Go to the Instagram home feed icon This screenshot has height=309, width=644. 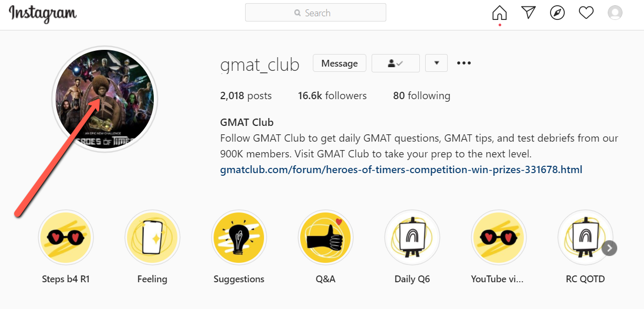click(x=500, y=13)
